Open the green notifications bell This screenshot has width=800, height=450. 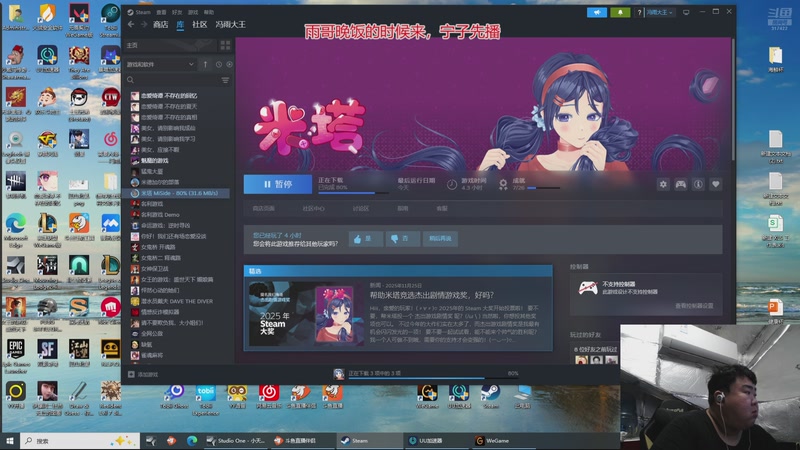[620, 12]
